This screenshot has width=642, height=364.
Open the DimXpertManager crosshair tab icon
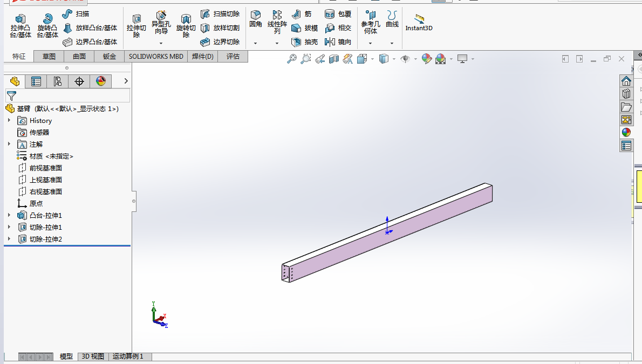click(79, 81)
